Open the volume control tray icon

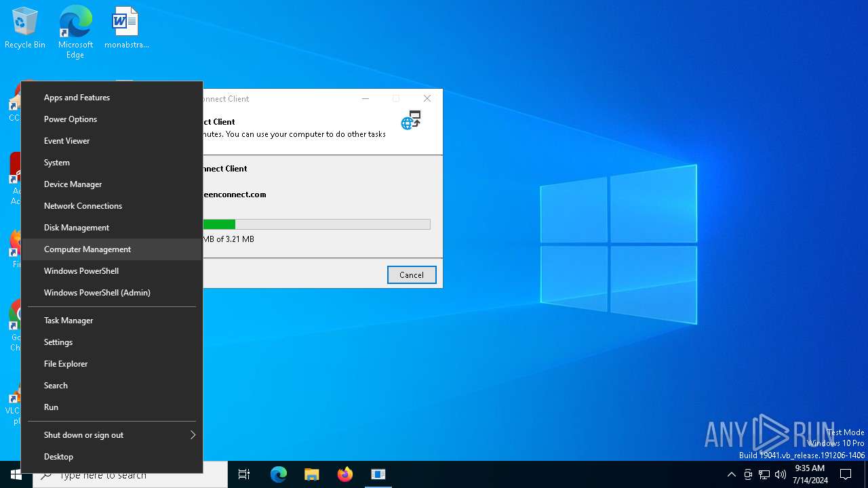pos(781,474)
